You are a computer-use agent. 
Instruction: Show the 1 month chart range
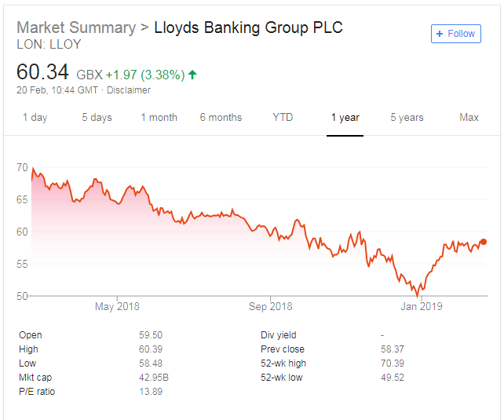click(x=159, y=118)
